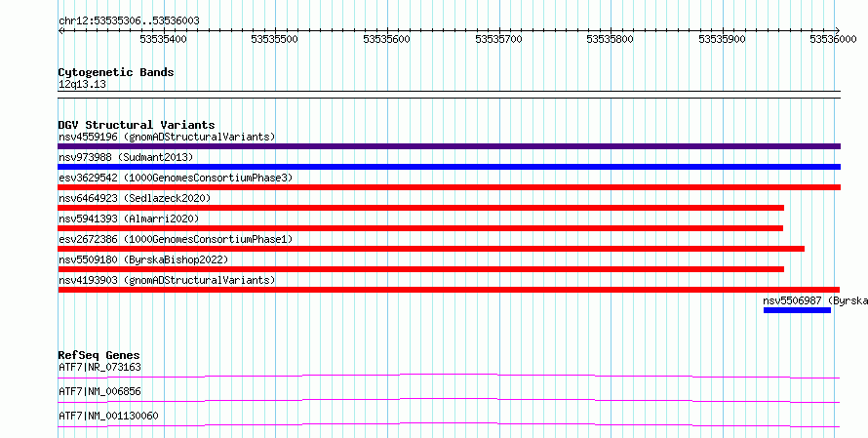Click the right arrow end of the ruler
868x438 pixels.
point(838,31)
